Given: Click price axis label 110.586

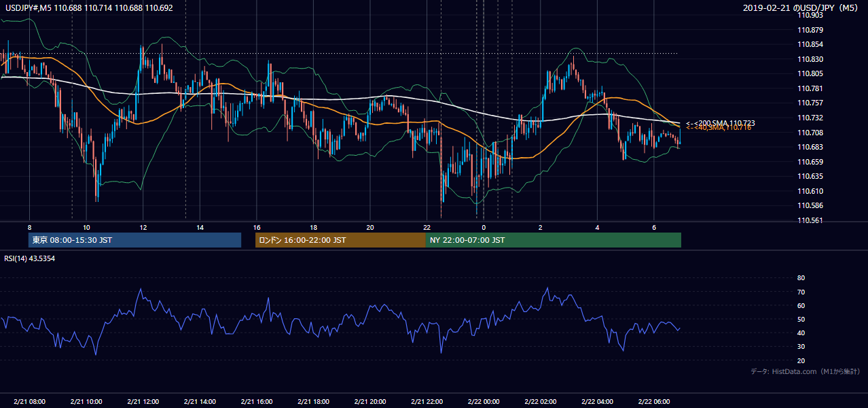Looking at the screenshot, I should 810,205.
